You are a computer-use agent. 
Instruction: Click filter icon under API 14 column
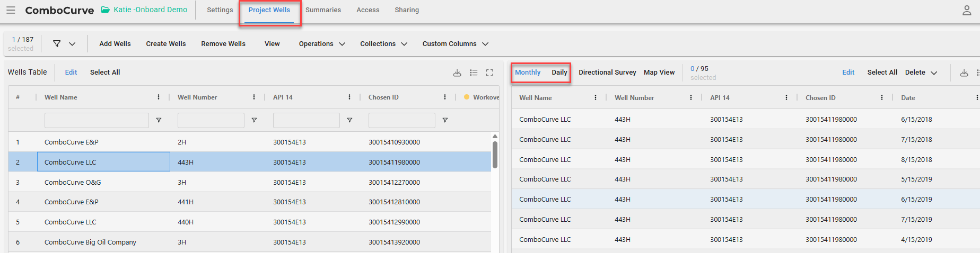(349, 120)
